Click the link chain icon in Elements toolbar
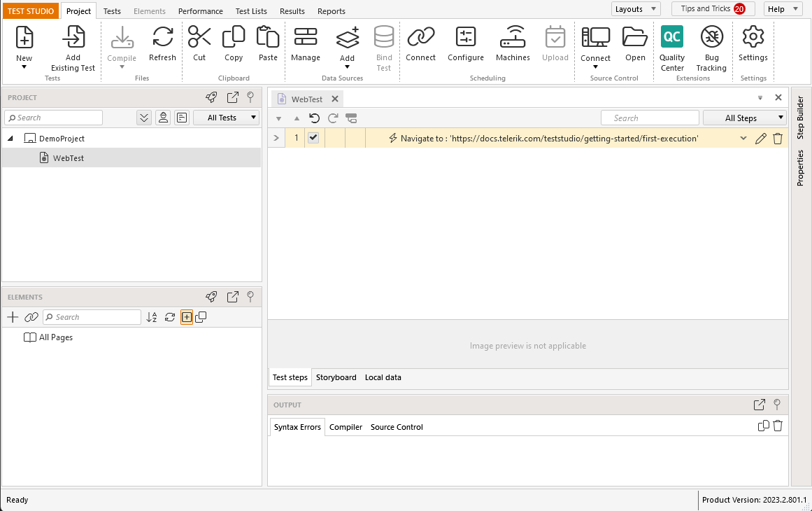The image size is (812, 511). 31,317
